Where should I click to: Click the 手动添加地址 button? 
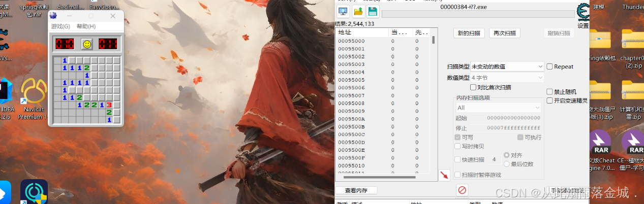[568, 191]
